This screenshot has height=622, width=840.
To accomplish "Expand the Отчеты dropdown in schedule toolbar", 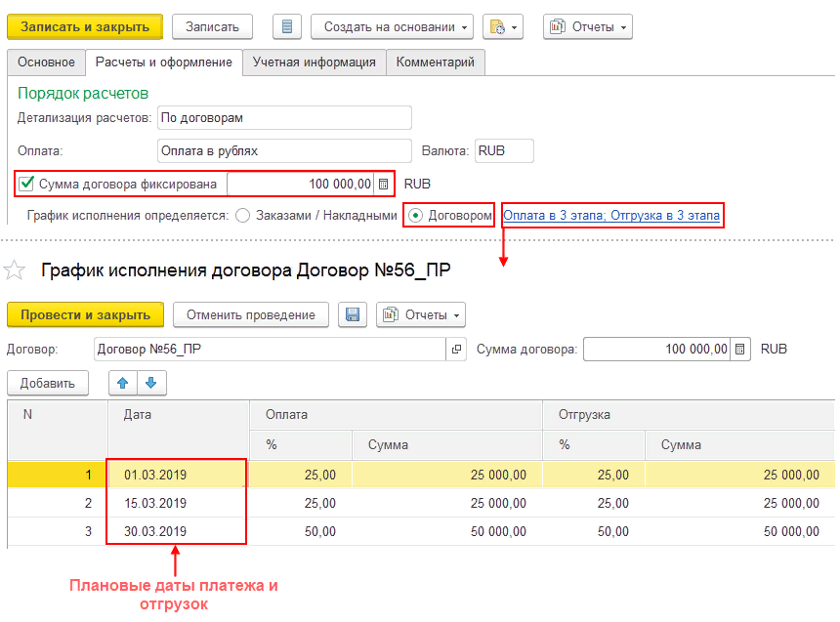I will (421, 314).
